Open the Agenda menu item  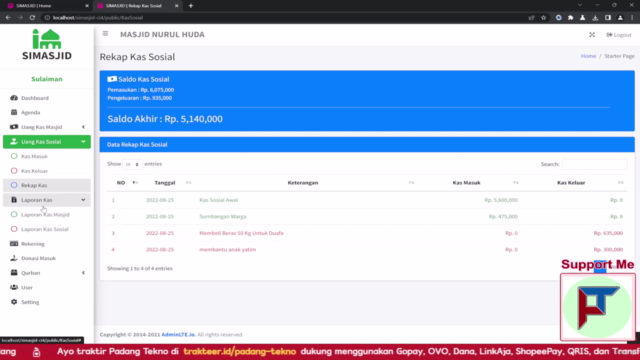(47, 112)
